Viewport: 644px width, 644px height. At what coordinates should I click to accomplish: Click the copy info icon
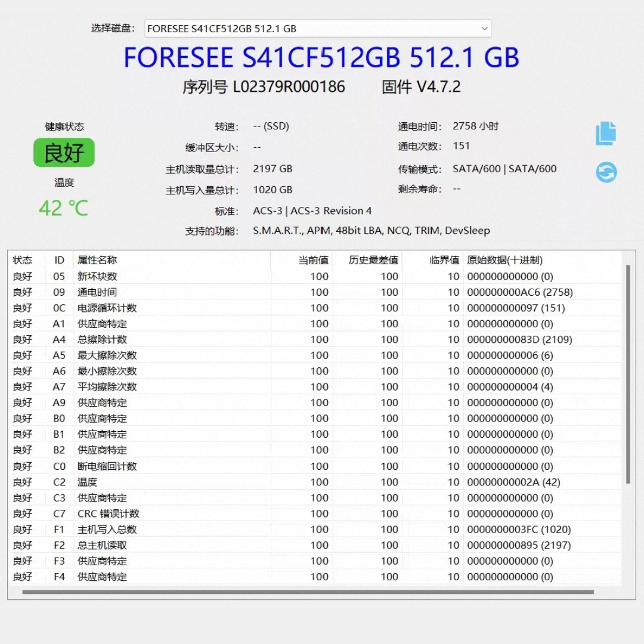tap(606, 133)
